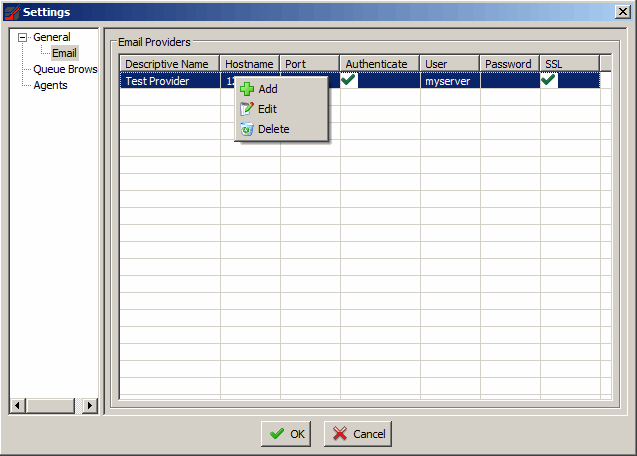Click the red X on Cancel button
The height and width of the screenshot is (456, 637).
340,434
